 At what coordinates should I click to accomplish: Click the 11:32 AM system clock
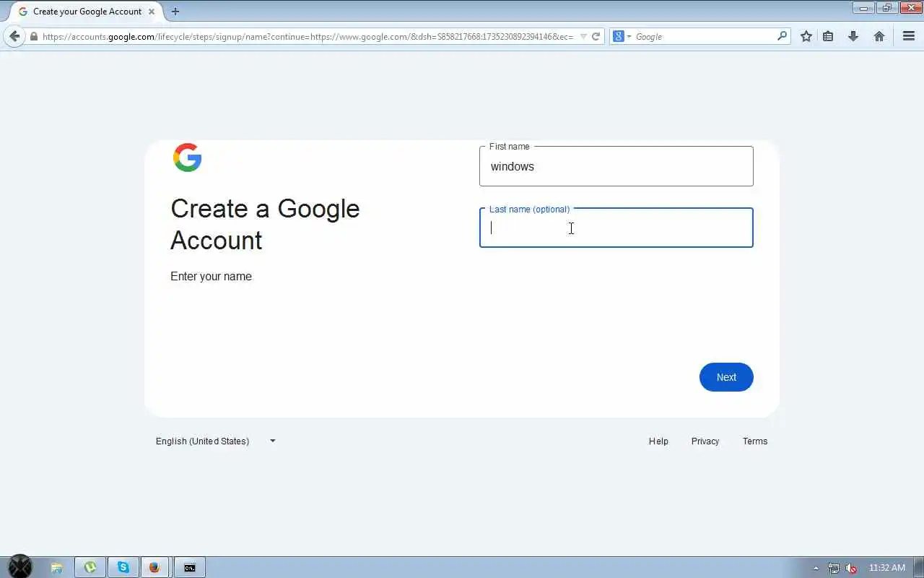point(886,568)
